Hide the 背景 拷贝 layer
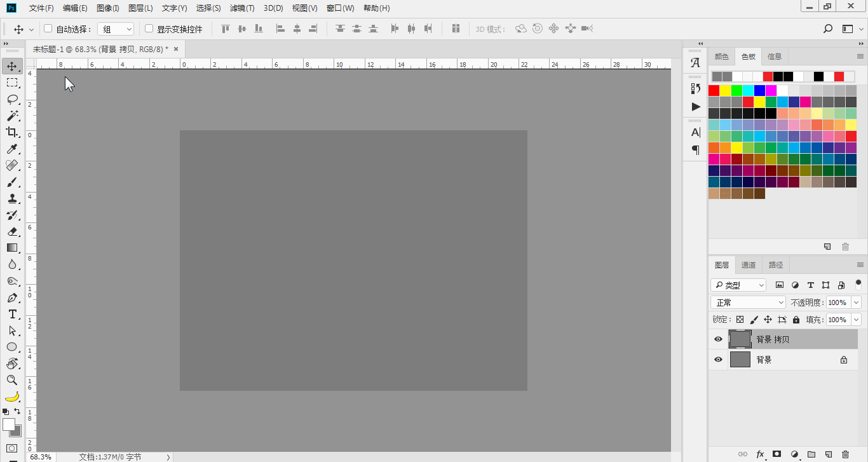Viewport: 868px width, 462px height. tap(718, 339)
